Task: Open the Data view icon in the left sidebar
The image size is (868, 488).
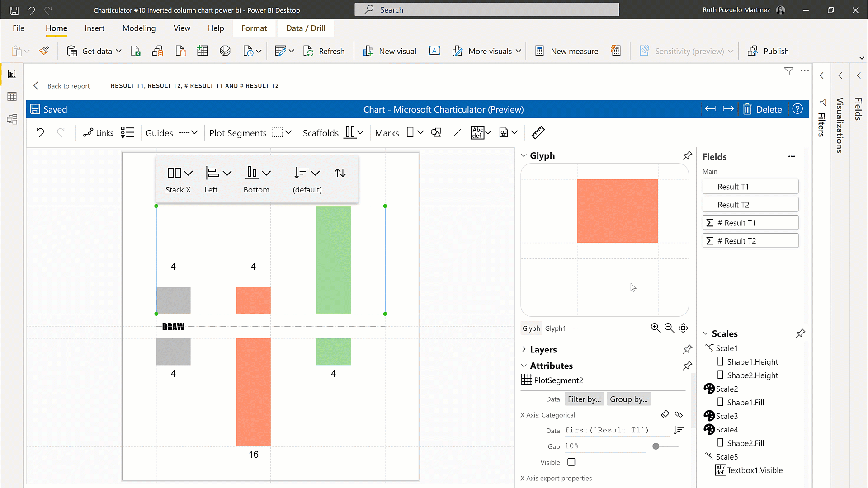Action: click(12, 96)
